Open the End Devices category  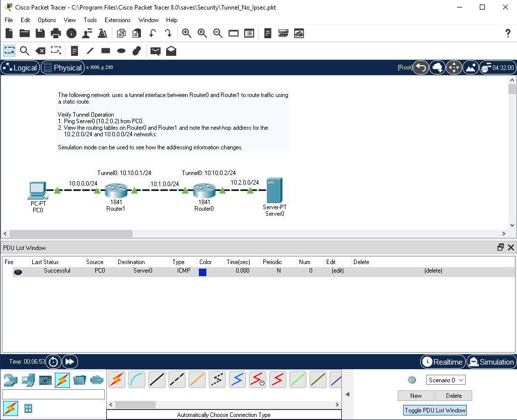28,380
